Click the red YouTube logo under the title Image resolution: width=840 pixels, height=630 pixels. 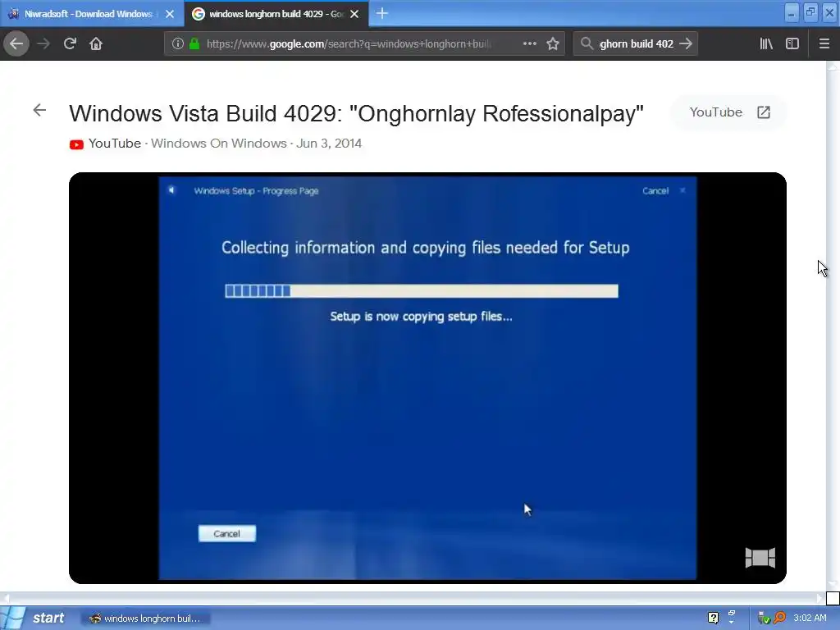tap(76, 144)
